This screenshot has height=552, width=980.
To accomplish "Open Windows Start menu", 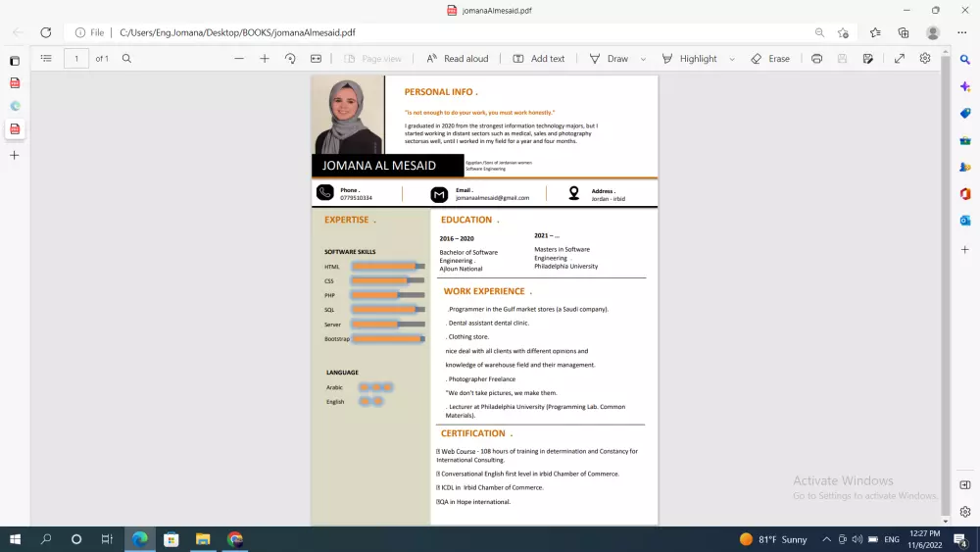I will tap(15, 539).
